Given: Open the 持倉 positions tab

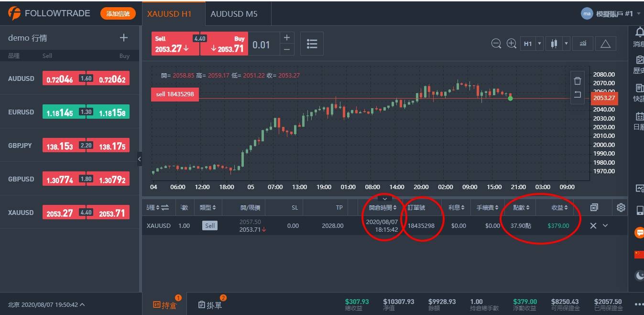Looking at the screenshot, I should (164, 304).
